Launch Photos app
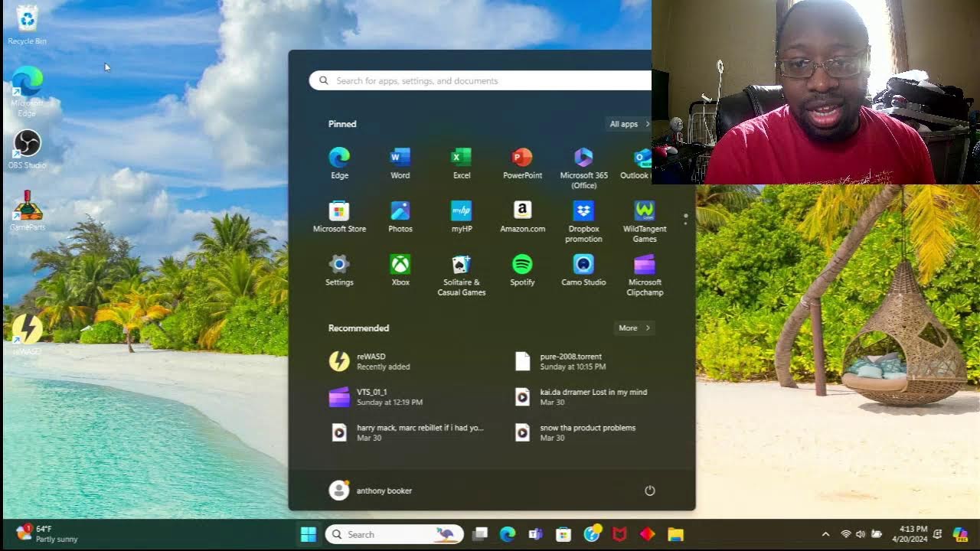Viewport: 980px width, 551px height. (x=400, y=217)
